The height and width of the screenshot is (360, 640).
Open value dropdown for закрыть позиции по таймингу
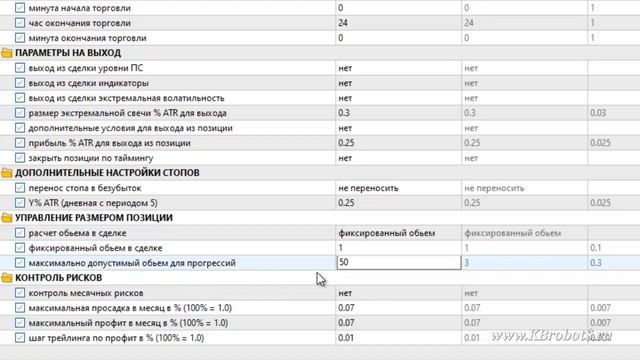tap(398, 158)
